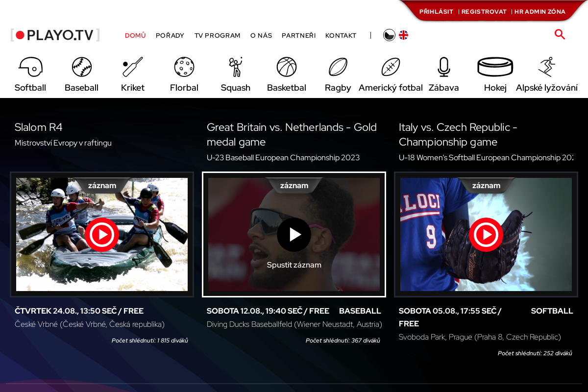
Task: Open the Italy vs. Czech Republic softball thumbnail
Action: [486, 235]
